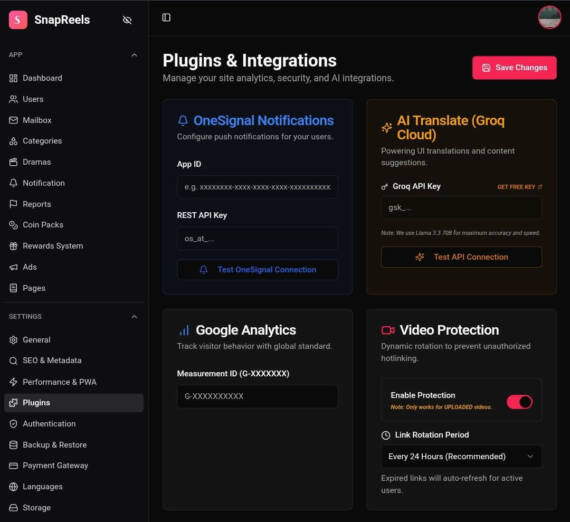The image size is (570, 522).
Task: Go to Payment Gateway settings
Action: click(x=74, y=466)
